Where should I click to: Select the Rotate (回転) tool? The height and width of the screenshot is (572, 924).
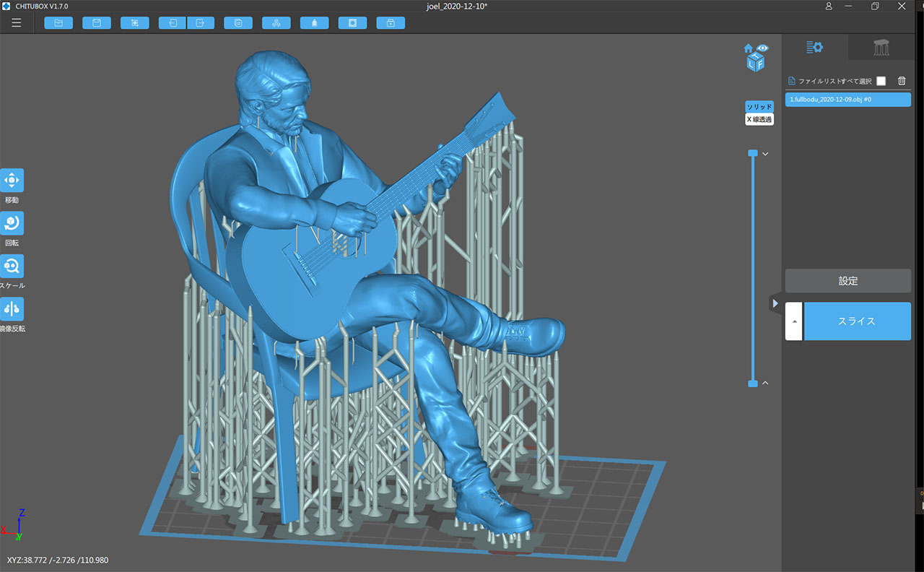(12, 223)
